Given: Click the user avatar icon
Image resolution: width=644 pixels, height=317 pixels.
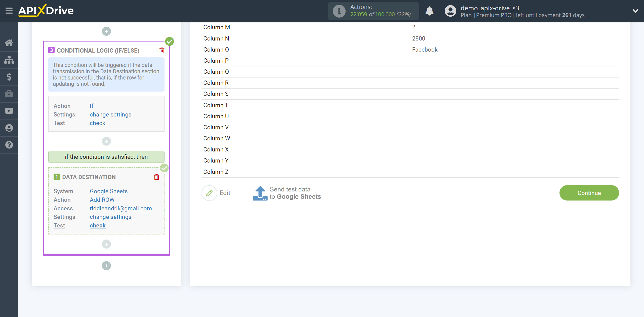Looking at the screenshot, I should [450, 11].
